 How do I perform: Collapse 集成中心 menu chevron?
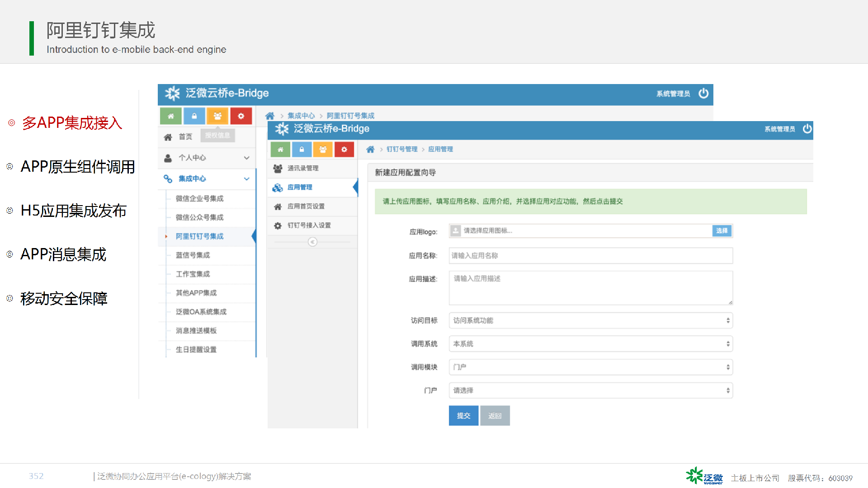tap(246, 178)
